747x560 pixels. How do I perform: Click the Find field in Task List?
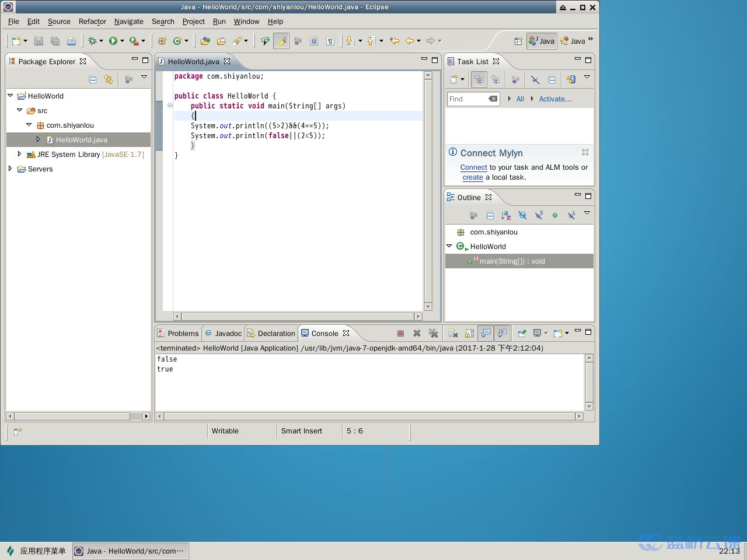467,99
